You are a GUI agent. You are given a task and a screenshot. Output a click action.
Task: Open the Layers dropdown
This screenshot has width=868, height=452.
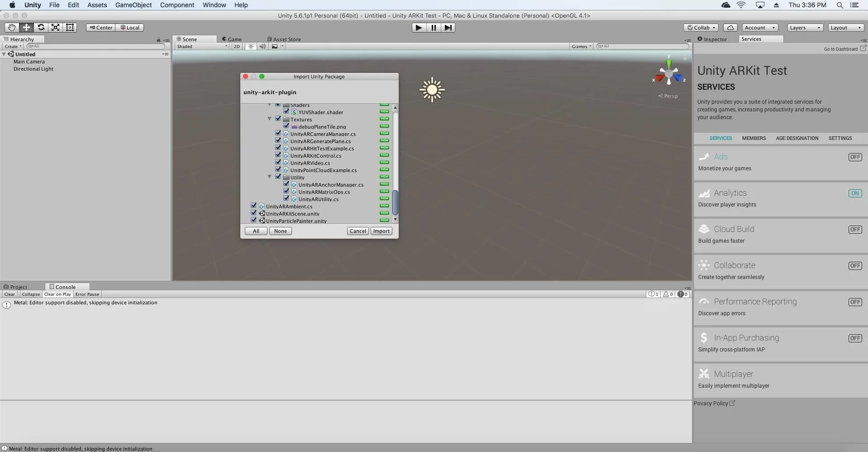tap(805, 28)
